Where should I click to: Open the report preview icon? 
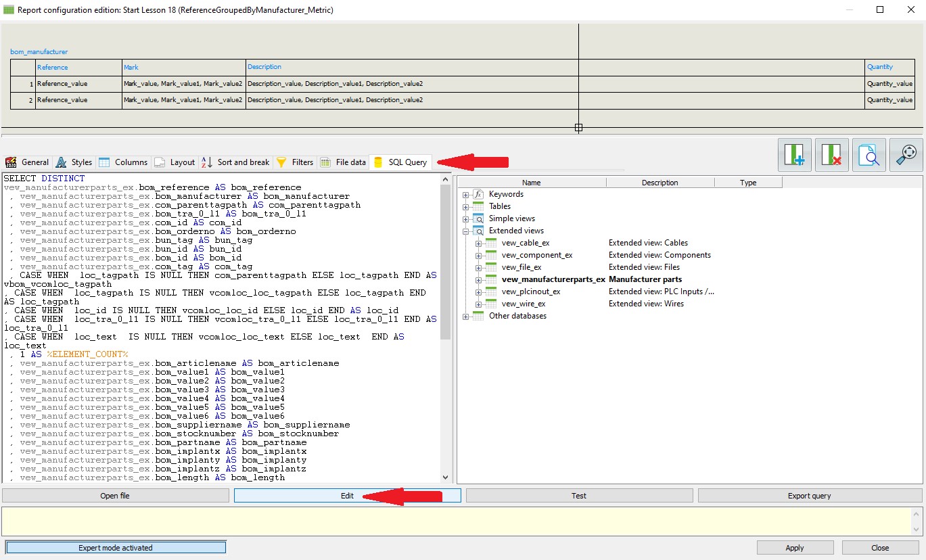869,155
